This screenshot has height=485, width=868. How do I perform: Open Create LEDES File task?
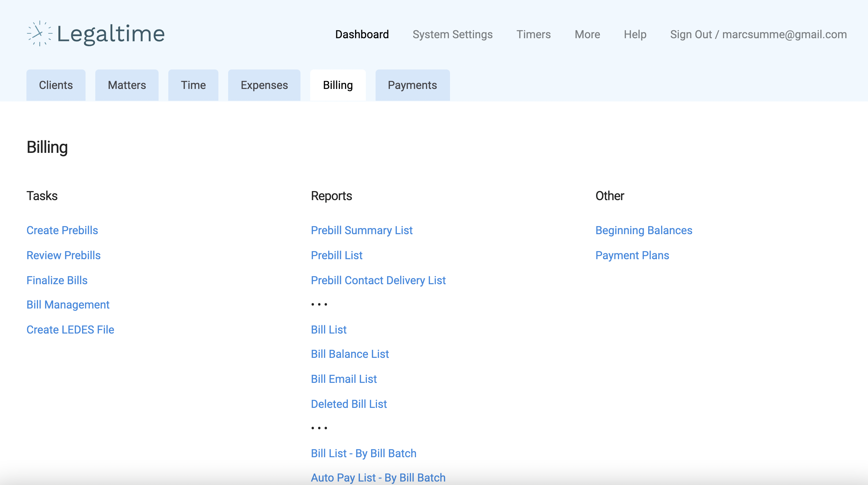pyautogui.click(x=70, y=330)
